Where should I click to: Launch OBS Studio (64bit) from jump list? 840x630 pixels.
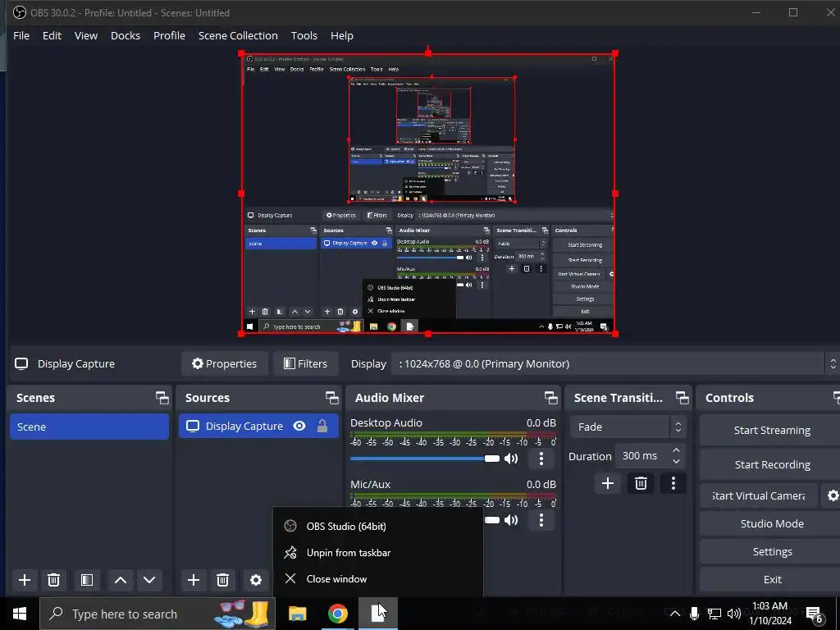[377, 526]
